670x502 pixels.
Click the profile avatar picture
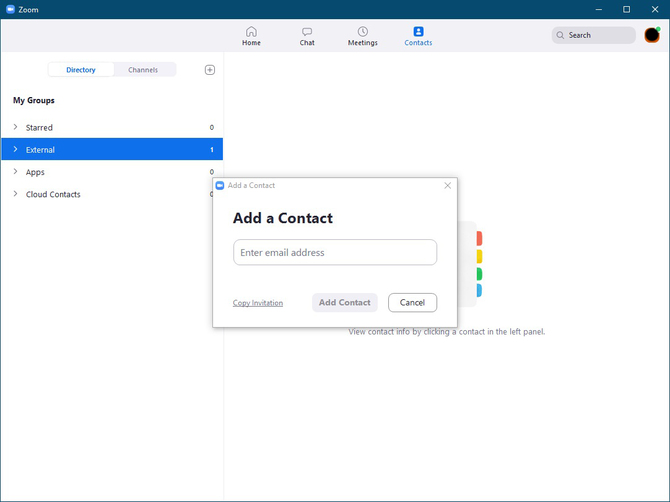(652, 35)
